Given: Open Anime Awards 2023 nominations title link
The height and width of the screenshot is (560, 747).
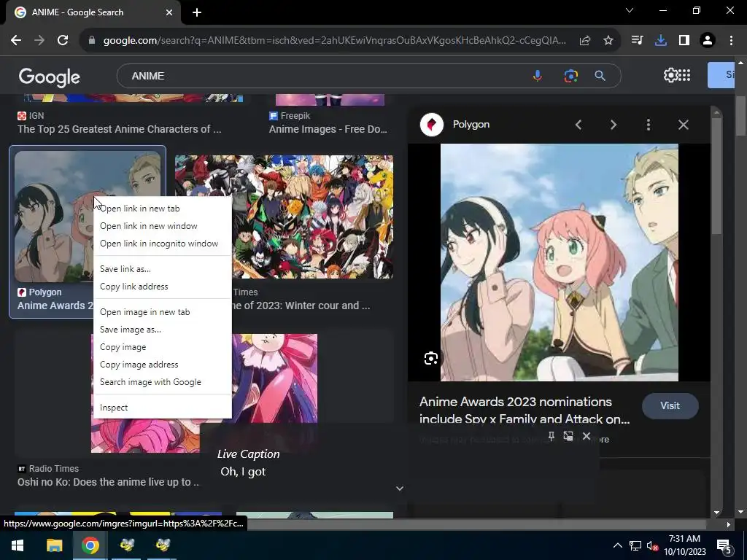Looking at the screenshot, I should [x=525, y=410].
